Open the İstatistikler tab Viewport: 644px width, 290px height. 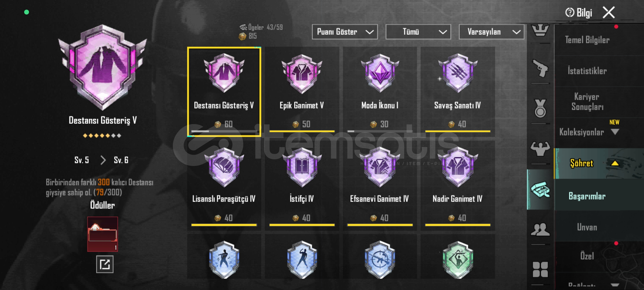tap(587, 71)
